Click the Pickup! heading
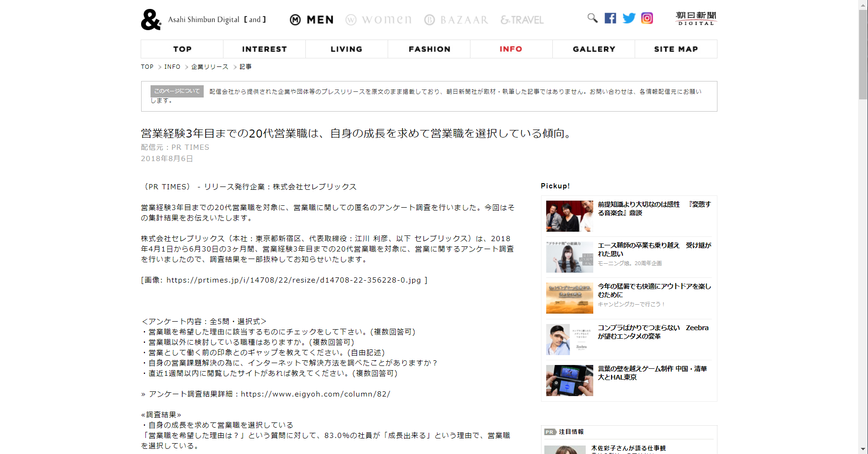The image size is (868, 454). tap(555, 186)
